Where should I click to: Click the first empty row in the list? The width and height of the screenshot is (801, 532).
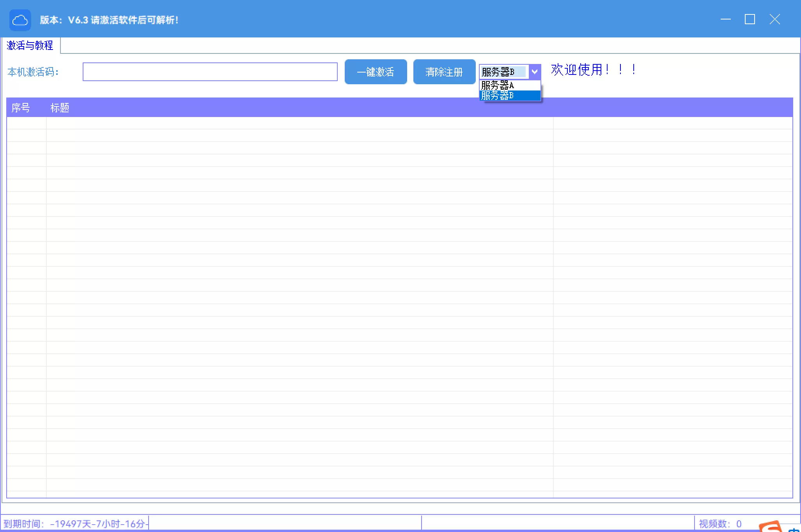coord(273,123)
